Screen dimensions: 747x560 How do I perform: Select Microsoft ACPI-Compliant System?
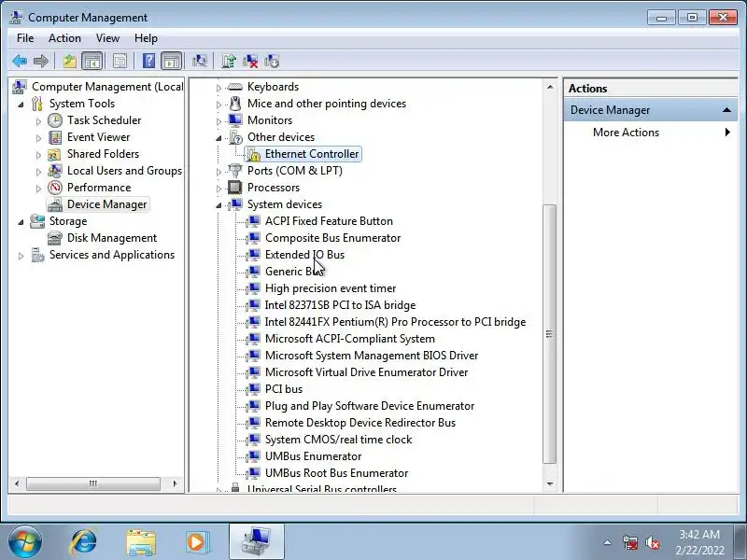pos(349,339)
